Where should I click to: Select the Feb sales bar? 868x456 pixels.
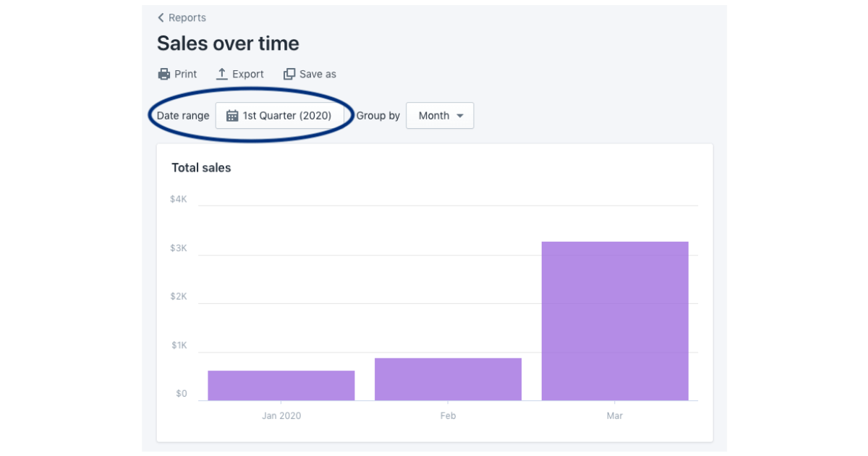click(448, 379)
